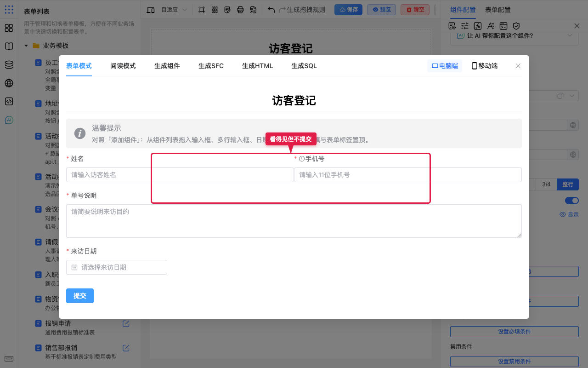This screenshot has width=588, height=368.
Task: Switch to 生成HTML tab
Action: click(258, 66)
